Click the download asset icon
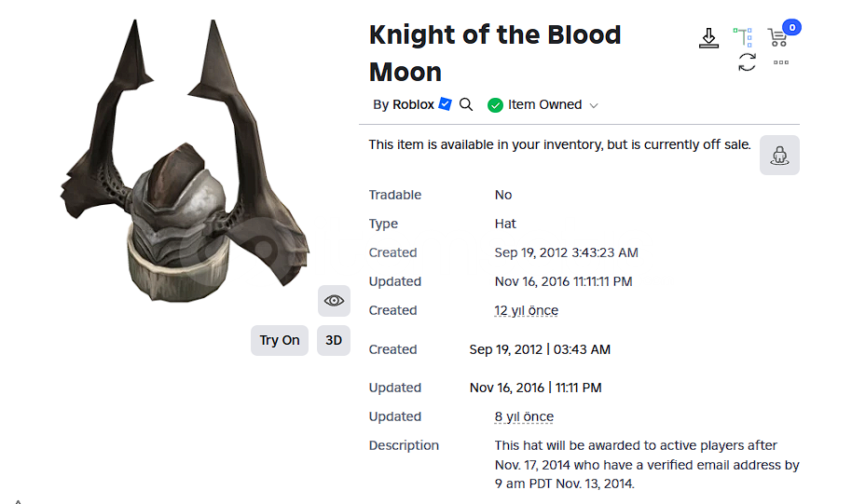Screen dimensions: 852x504 (x=708, y=38)
